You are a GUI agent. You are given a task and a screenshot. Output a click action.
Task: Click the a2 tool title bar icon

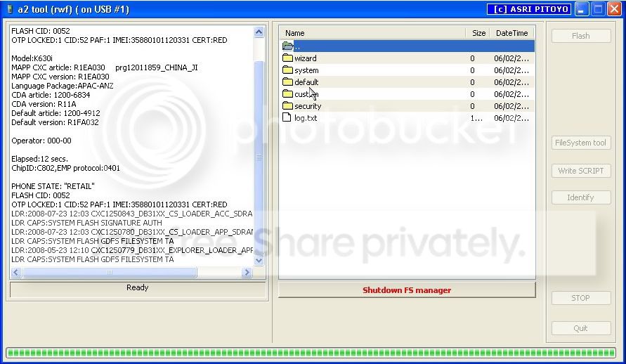coord(10,9)
